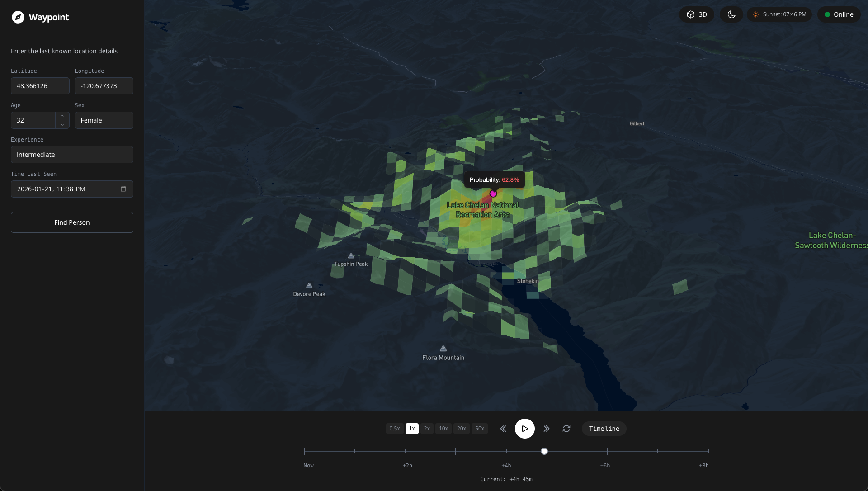This screenshot has width=868, height=491.
Task: Click the reset loop refresh icon
Action: 566,429
